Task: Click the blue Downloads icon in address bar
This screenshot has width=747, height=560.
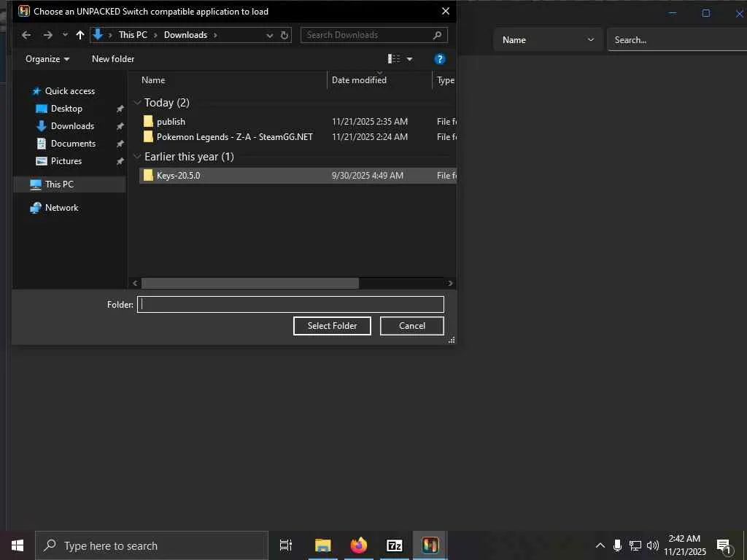Action: 98,34
